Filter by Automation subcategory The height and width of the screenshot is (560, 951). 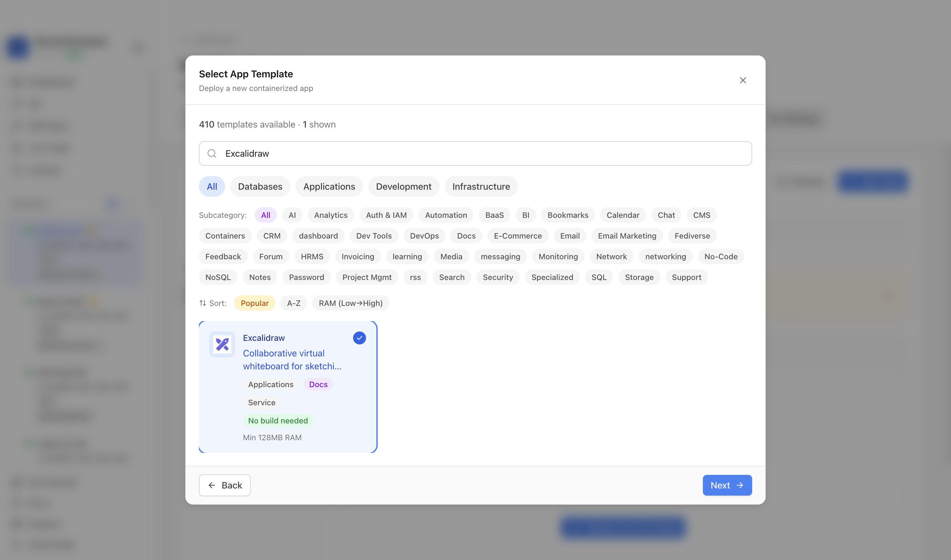(446, 215)
